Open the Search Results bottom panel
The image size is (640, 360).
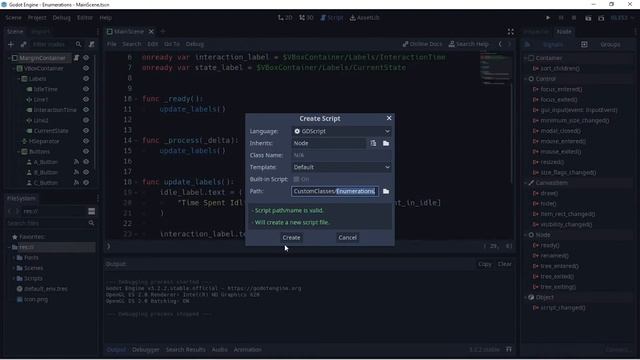click(x=185, y=349)
